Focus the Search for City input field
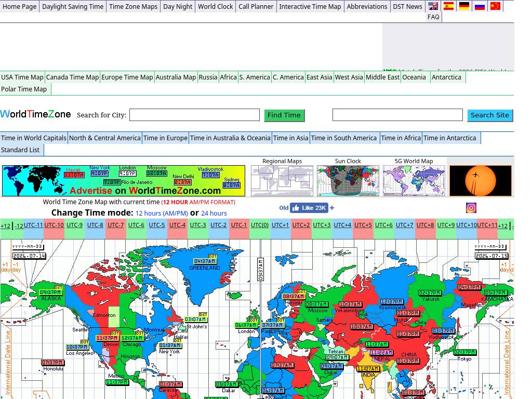 [194, 115]
